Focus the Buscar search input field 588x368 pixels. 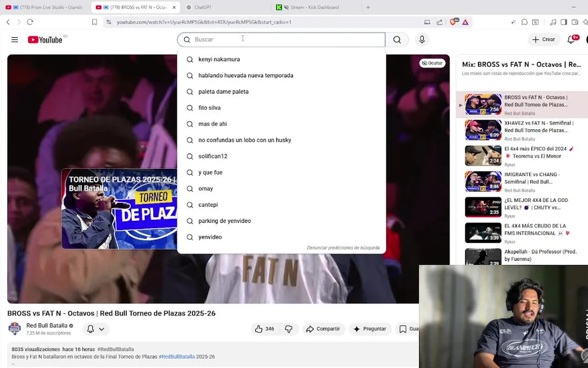tap(281, 39)
